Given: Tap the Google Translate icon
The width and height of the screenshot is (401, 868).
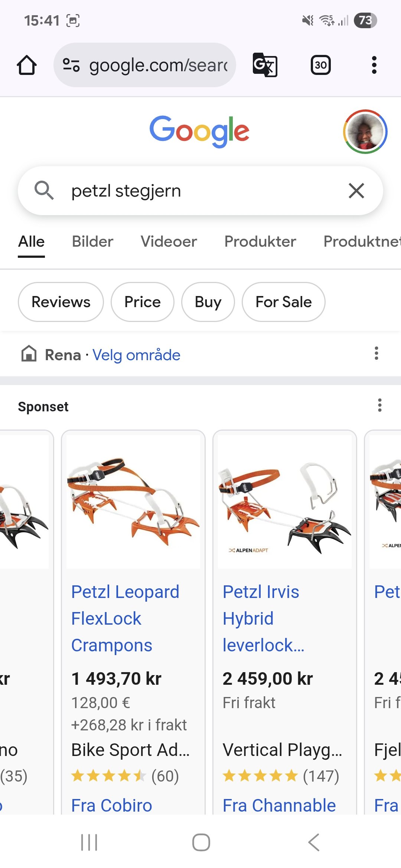Looking at the screenshot, I should 265,65.
